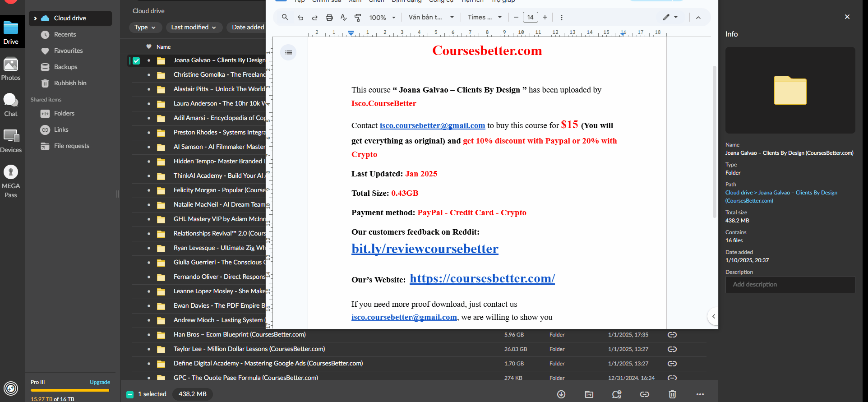Click the Upgrade link near storage bar

[100, 382]
